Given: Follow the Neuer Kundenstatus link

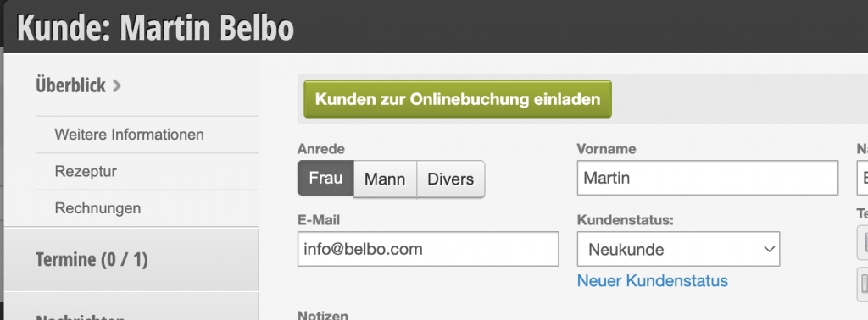Looking at the screenshot, I should 652,281.
